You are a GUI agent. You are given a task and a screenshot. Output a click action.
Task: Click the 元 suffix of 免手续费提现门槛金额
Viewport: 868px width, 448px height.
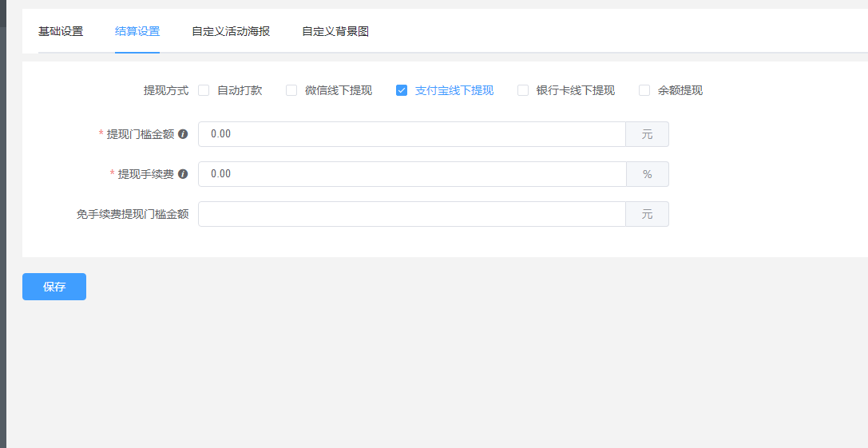click(647, 214)
